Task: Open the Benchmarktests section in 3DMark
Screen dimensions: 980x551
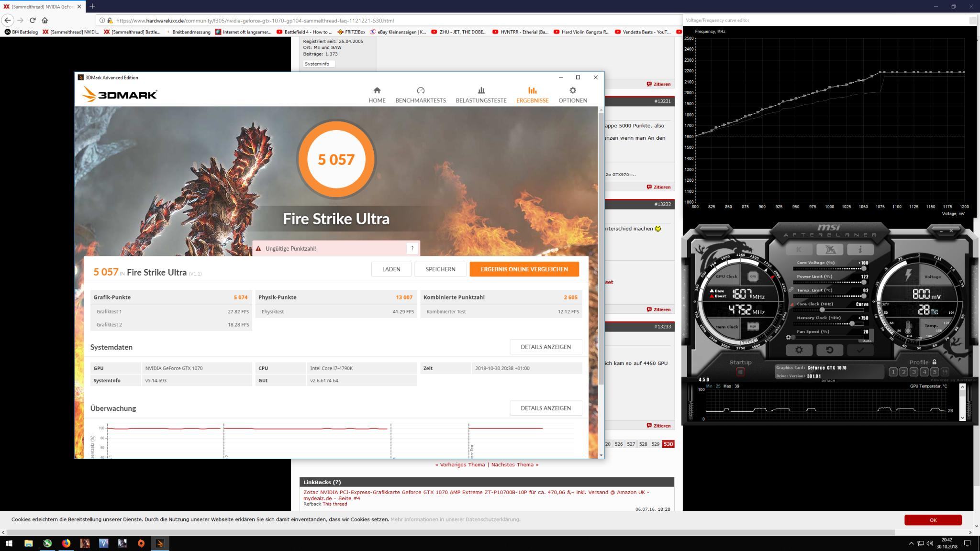Action: tap(420, 95)
